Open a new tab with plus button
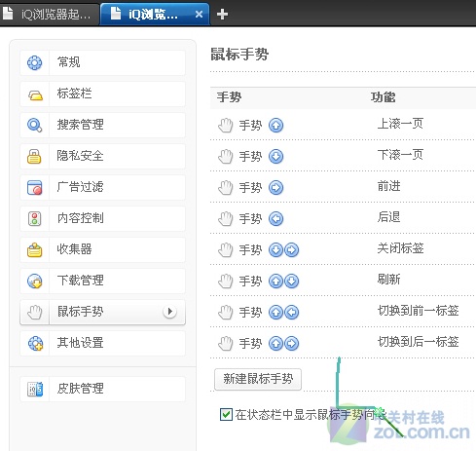The height and width of the screenshot is (451, 476). click(222, 15)
